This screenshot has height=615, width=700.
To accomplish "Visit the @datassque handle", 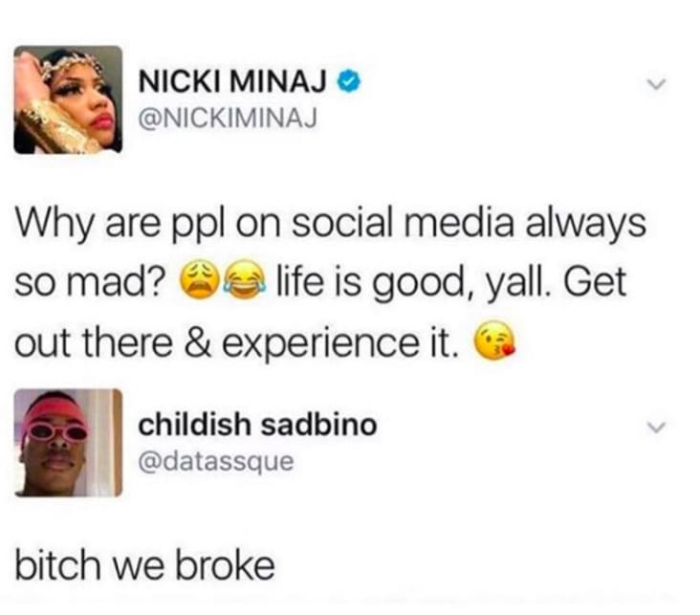I will pyautogui.click(x=216, y=462).
